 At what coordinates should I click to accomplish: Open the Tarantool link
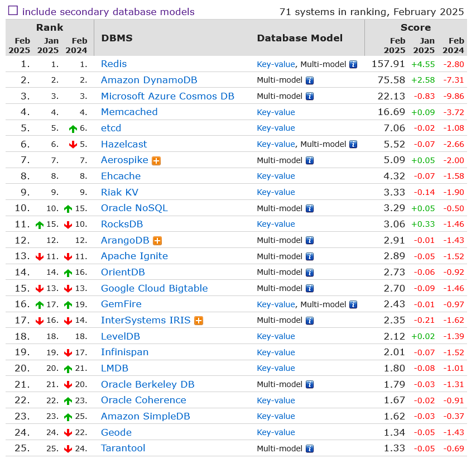pos(123,448)
